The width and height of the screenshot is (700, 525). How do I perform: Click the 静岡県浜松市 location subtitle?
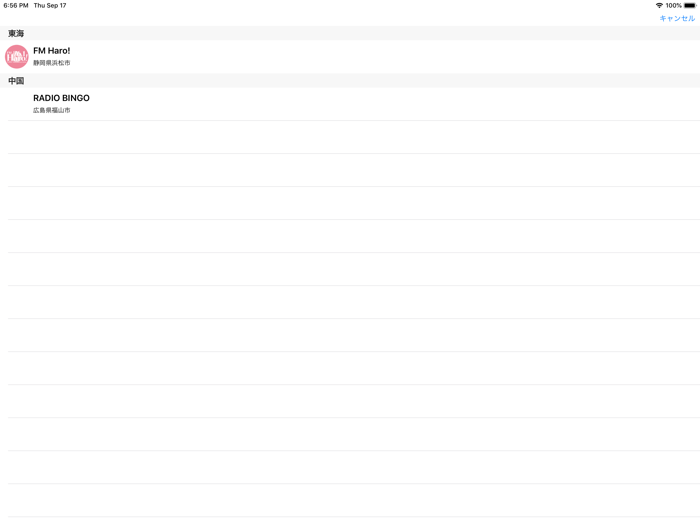tap(52, 63)
